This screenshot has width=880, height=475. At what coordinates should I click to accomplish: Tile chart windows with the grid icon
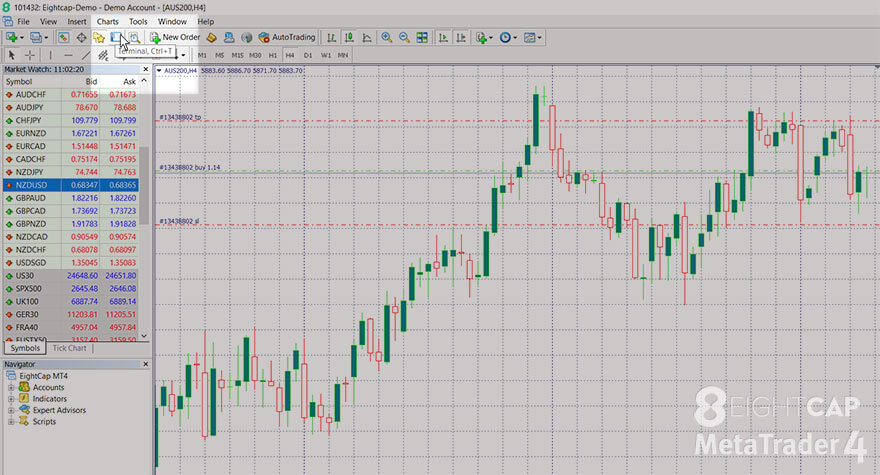[x=422, y=38]
